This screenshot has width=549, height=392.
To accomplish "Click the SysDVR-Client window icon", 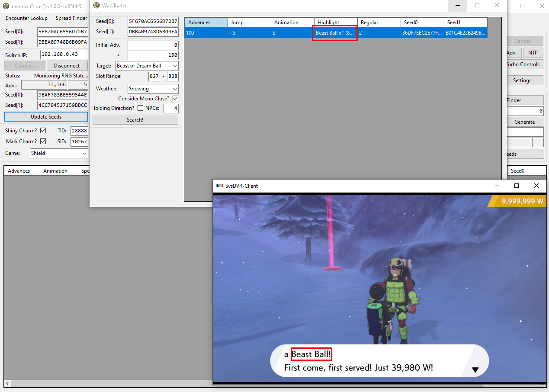I will point(219,186).
